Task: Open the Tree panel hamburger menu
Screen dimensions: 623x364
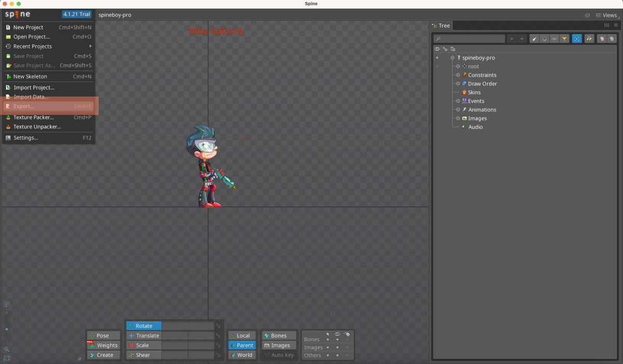Action: [616, 25]
